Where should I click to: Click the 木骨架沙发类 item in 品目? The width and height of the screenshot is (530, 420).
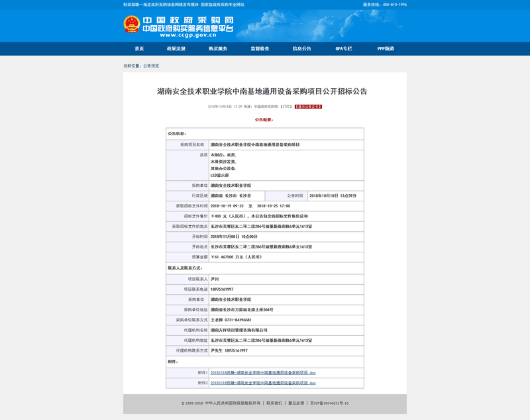point(223,162)
